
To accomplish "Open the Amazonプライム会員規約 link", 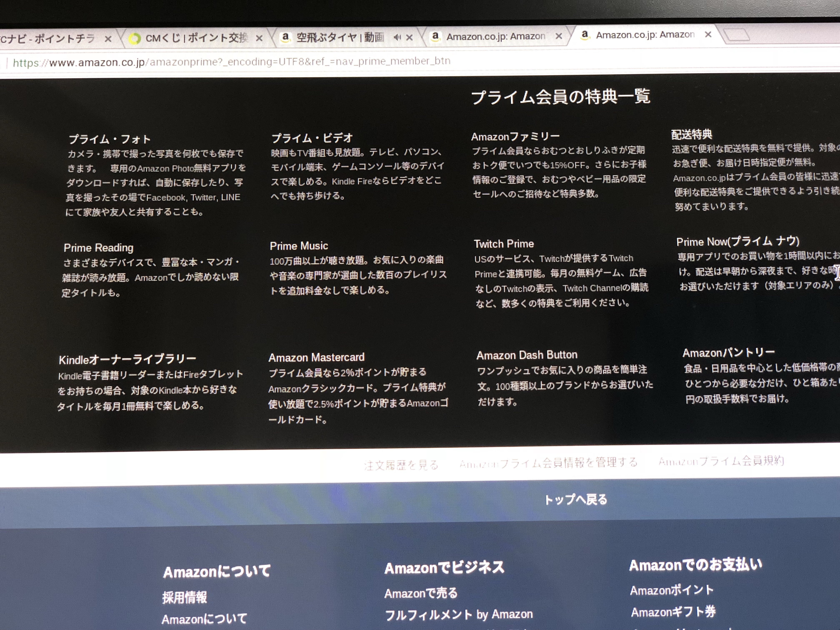I will point(721,461).
